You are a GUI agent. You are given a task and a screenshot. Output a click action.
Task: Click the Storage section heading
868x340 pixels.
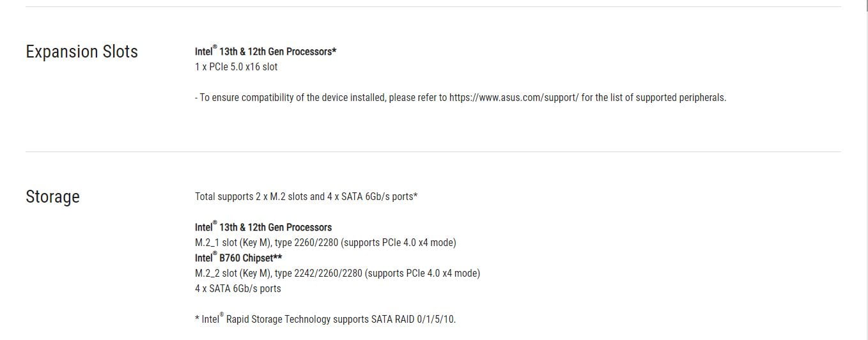click(x=52, y=196)
